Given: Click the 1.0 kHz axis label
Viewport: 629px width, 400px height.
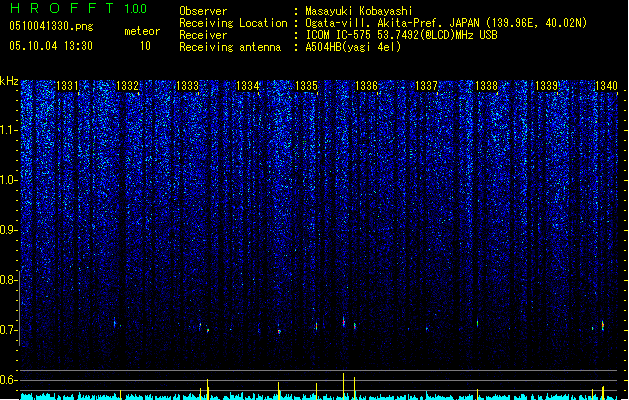Looking at the screenshot, I should (9, 180).
